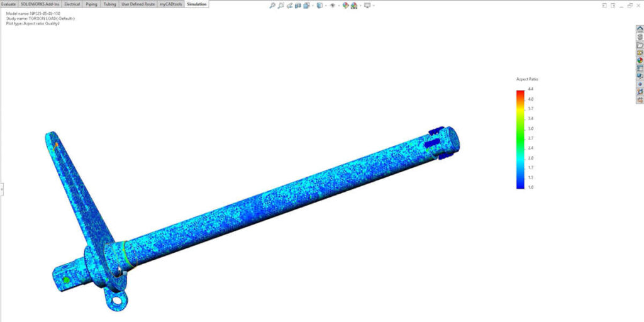Image resolution: width=644 pixels, height=322 pixels.
Task: Select the Tubing tab
Action: (109, 4)
